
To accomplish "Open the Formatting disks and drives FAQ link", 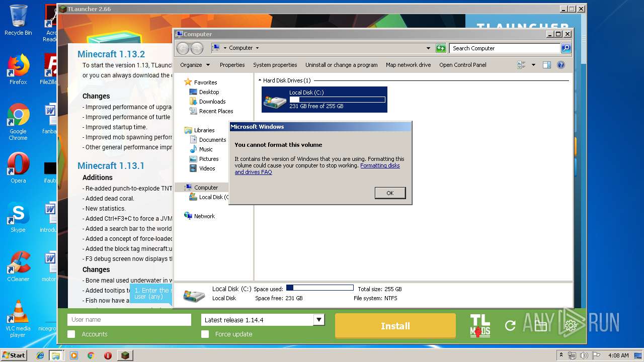I will (317, 169).
